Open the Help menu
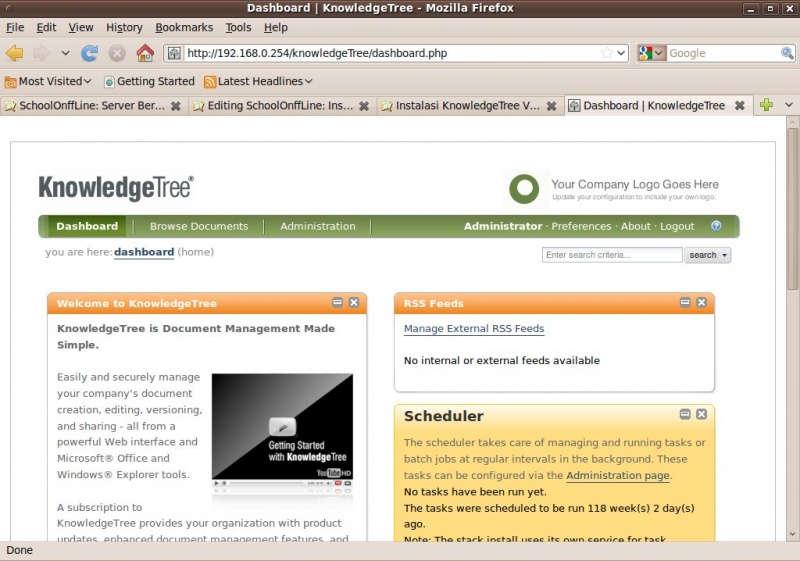800x561 pixels. [276, 28]
